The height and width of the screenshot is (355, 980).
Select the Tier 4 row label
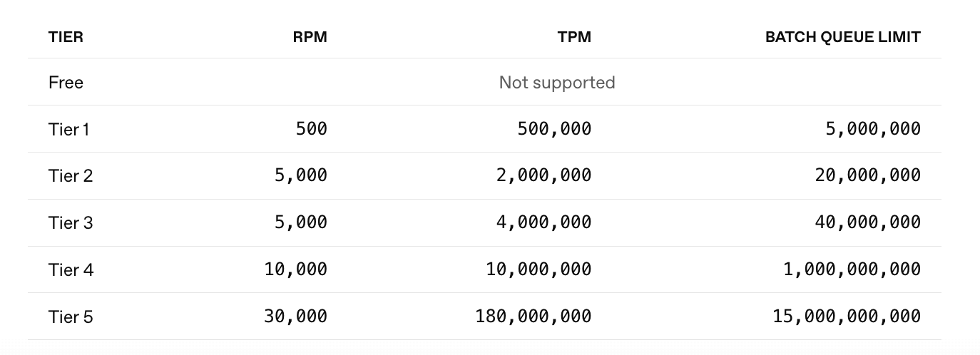pos(71,270)
